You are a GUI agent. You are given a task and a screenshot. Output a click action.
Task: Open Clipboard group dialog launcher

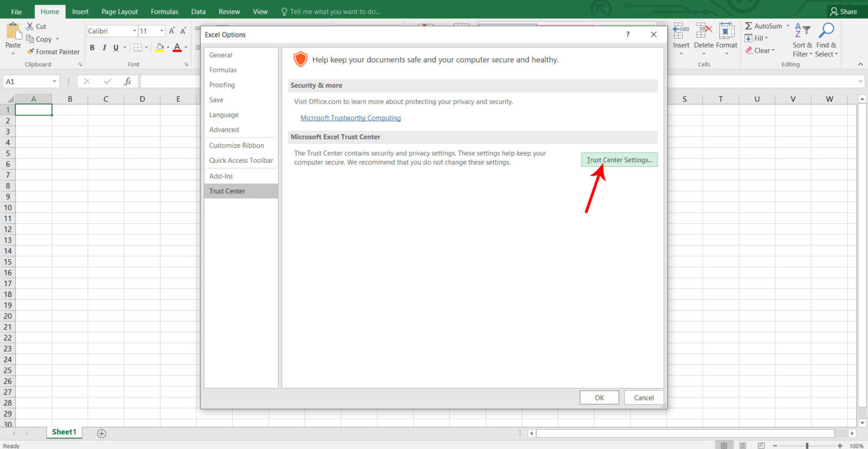(80, 64)
